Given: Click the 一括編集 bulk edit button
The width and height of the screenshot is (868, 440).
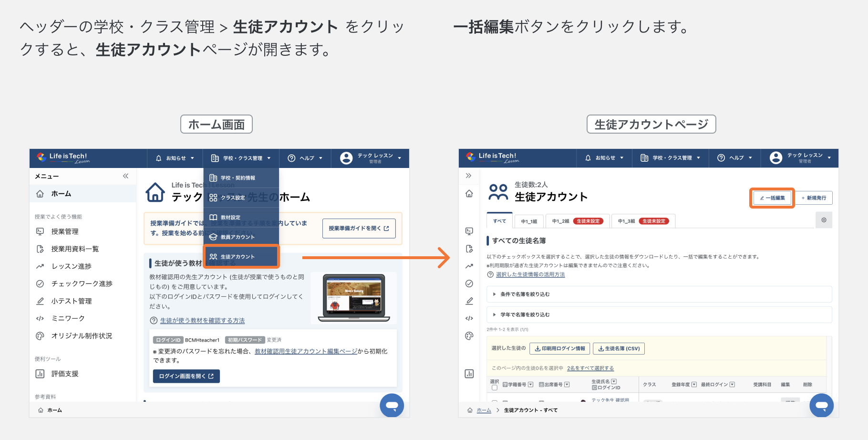Looking at the screenshot, I should [772, 198].
